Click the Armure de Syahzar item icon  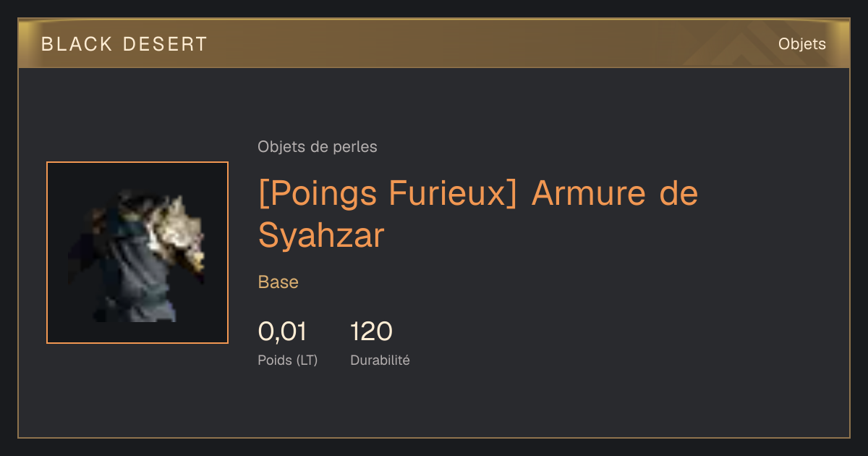tap(137, 253)
